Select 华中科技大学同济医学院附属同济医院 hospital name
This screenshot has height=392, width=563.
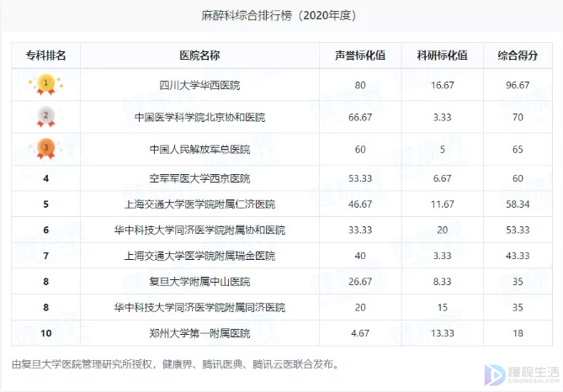199,308
